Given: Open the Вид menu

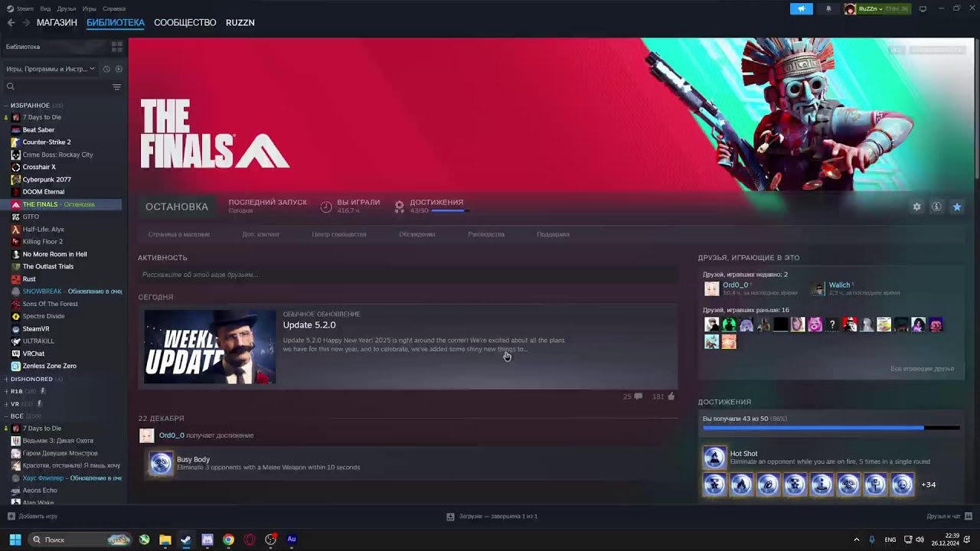Looking at the screenshot, I should coord(46,9).
